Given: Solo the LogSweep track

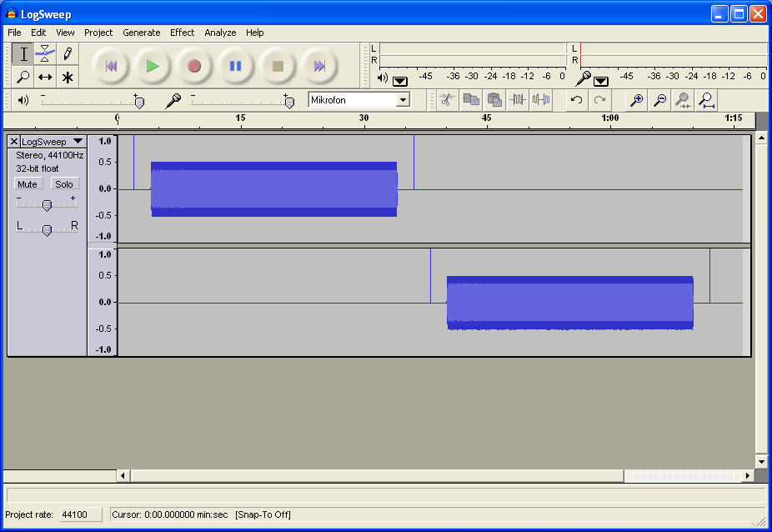Looking at the screenshot, I should click(x=64, y=183).
